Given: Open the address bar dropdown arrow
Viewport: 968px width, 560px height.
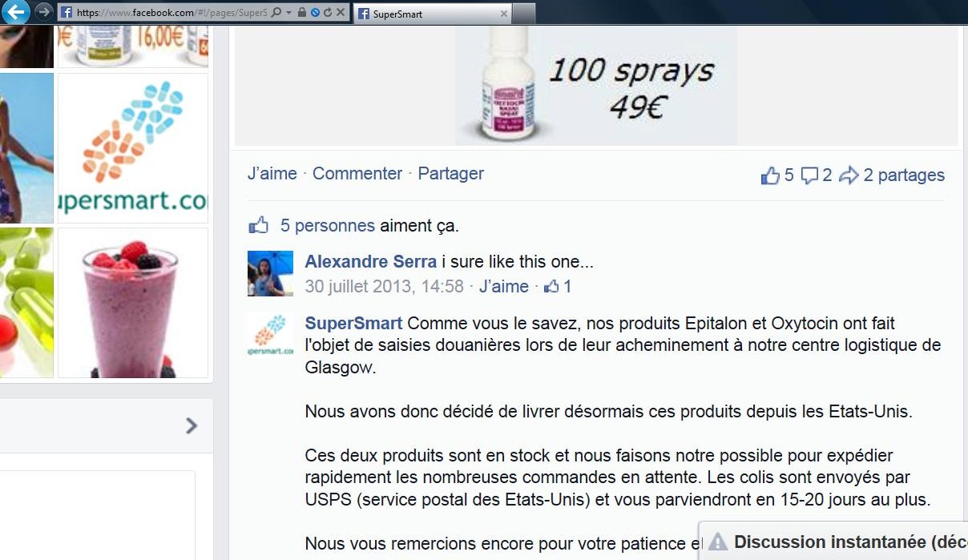Looking at the screenshot, I should [x=288, y=13].
